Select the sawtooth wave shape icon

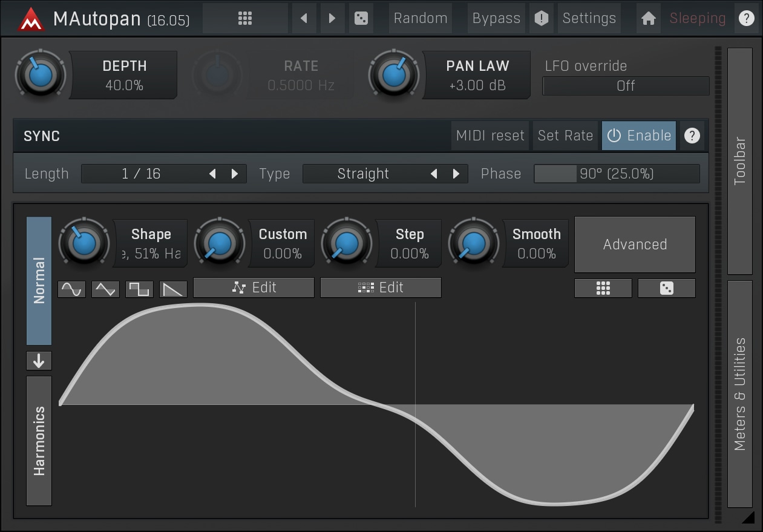(x=173, y=289)
